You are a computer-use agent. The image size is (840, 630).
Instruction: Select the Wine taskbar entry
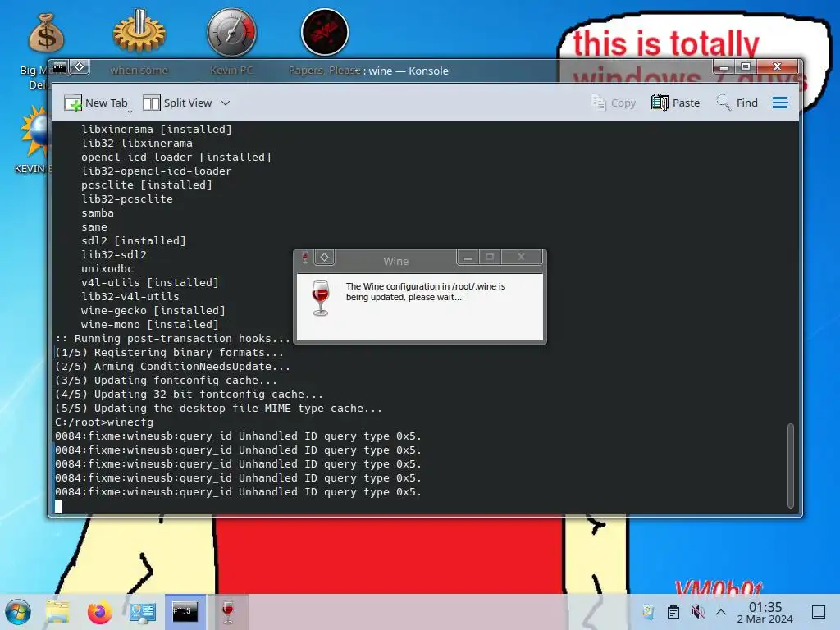coord(228,612)
